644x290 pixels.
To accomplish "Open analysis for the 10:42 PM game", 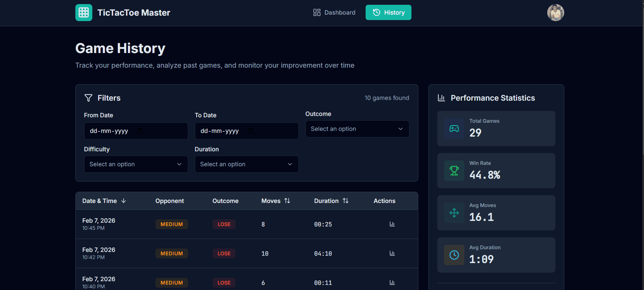I will [x=392, y=253].
